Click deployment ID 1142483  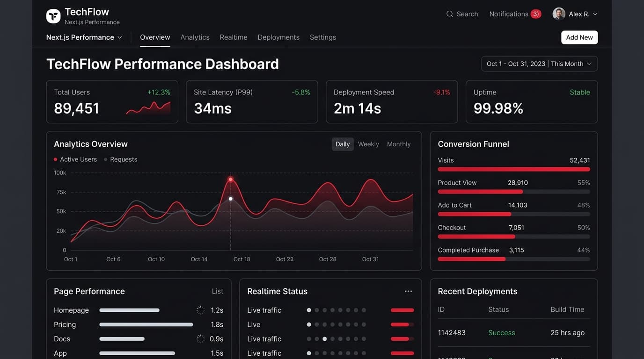click(x=452, y=333)
